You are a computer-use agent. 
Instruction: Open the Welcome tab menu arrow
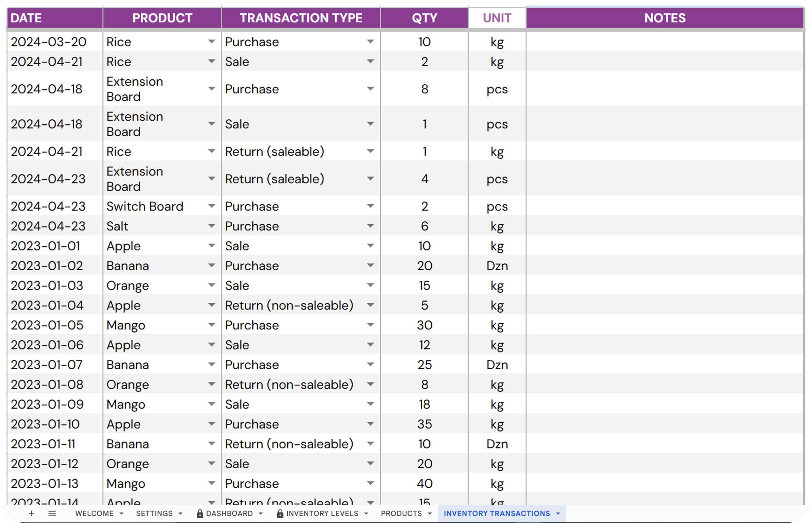[x=121, y=514]
